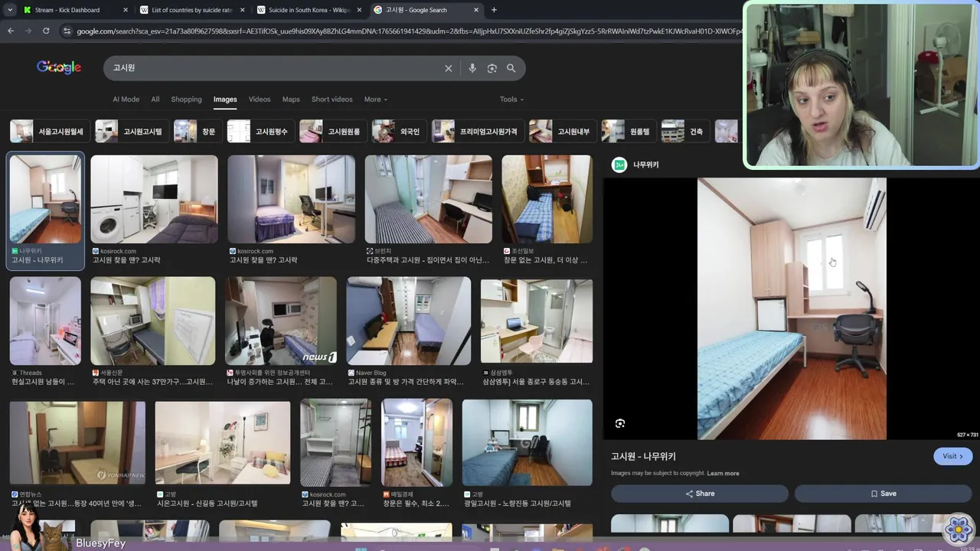Select the 원룸텔 filter chip
This screenshot has height=551, width=980.
coord(627,132)
